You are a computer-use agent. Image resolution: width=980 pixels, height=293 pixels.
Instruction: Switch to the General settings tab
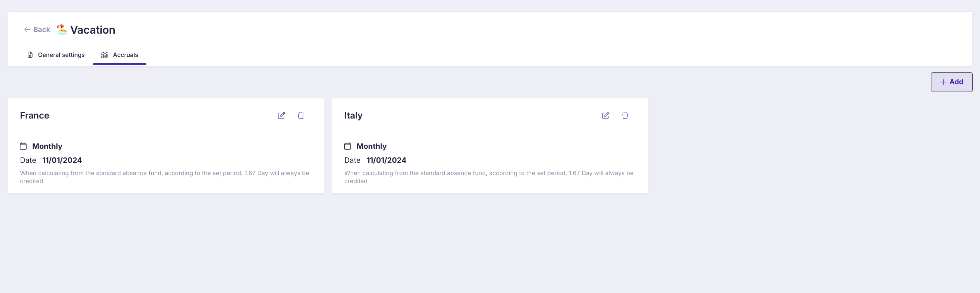[56, 55]
